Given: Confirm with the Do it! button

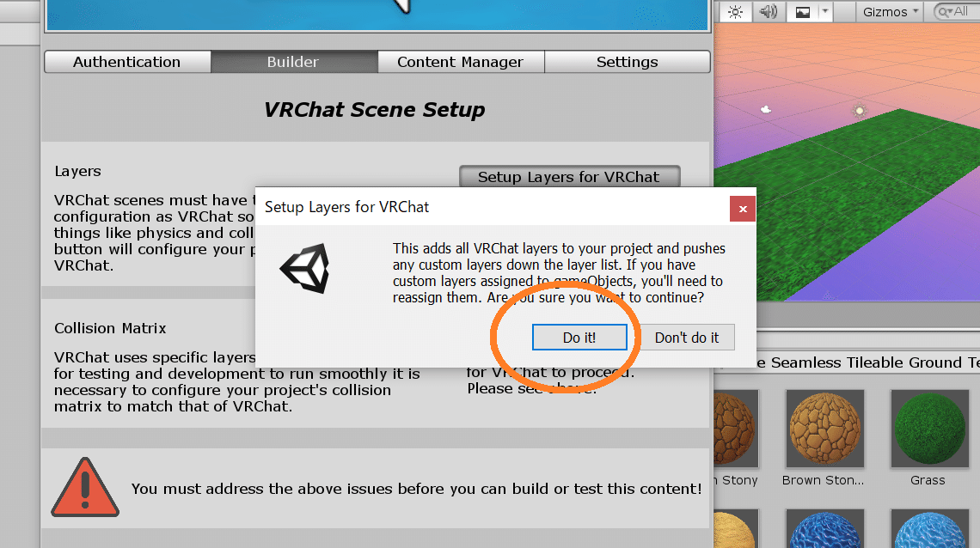Looking at the screenshot, I should point(579,338).
